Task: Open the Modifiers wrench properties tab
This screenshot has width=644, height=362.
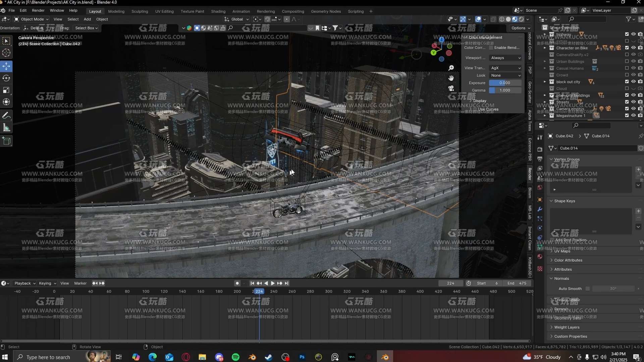Action: pos(540,209)
